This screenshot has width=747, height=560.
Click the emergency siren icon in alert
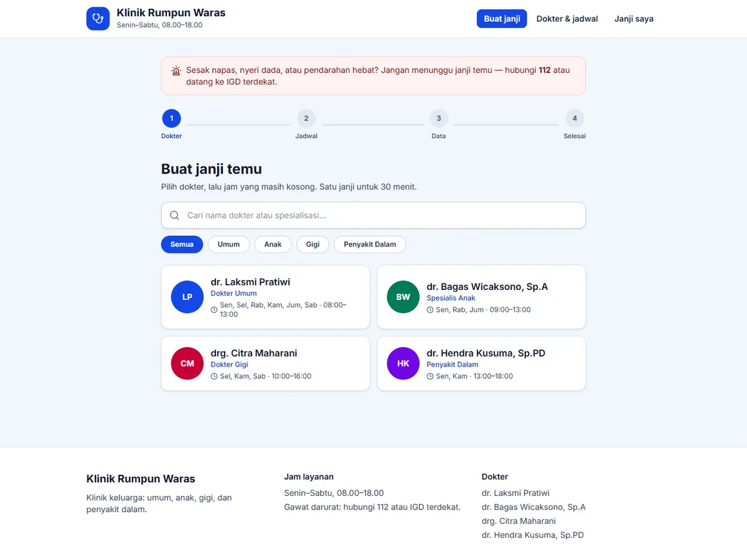point(176,71)
